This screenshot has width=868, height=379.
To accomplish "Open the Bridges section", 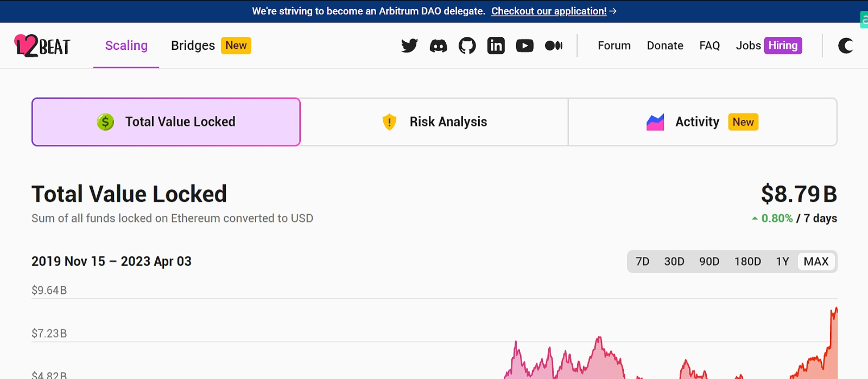I will click(x=193, y=46).
